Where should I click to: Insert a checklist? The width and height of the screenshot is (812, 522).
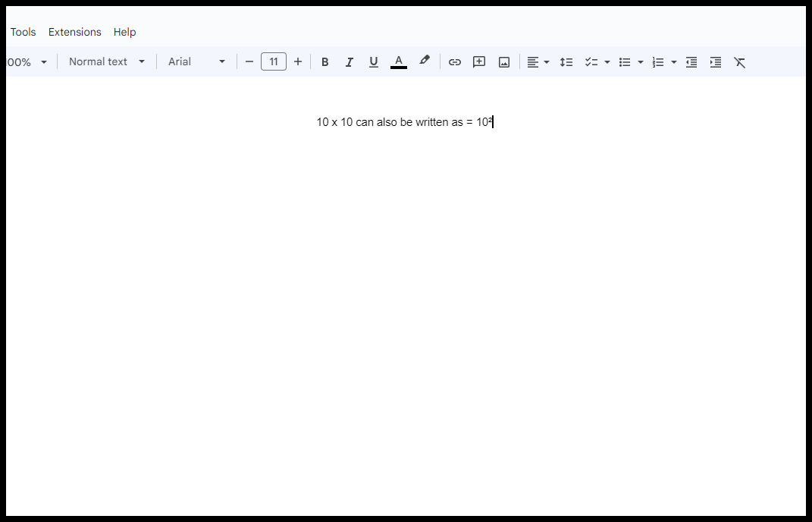pyautogui.click(x=591, y=62)
